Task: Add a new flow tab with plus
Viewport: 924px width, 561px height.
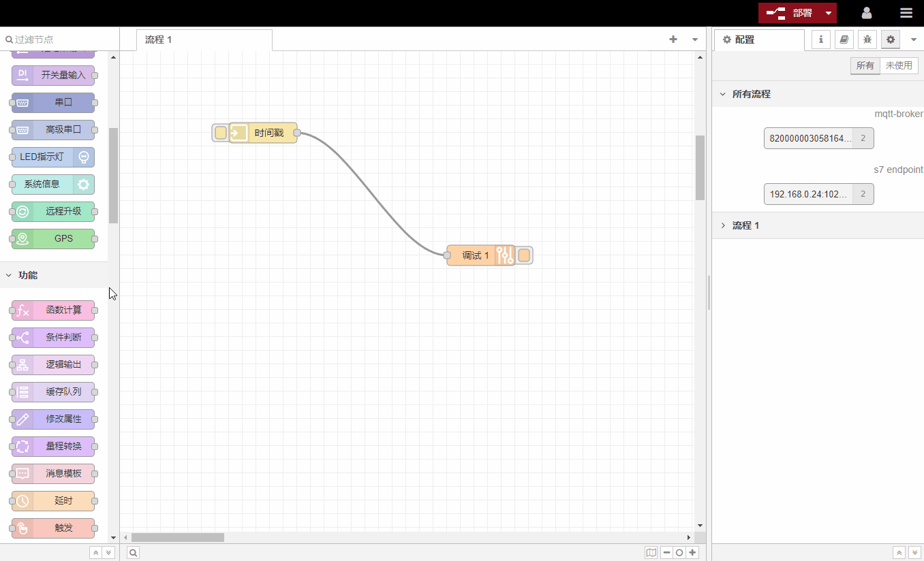Action: [x=673, y=39]
